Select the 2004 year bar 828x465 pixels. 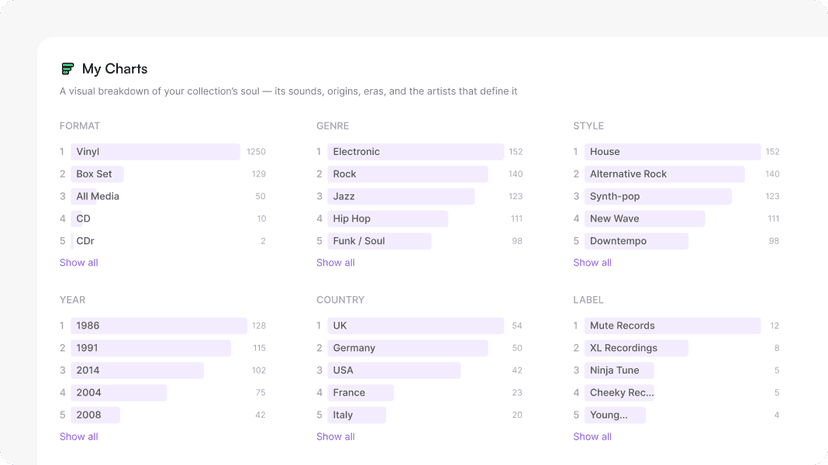119,393
